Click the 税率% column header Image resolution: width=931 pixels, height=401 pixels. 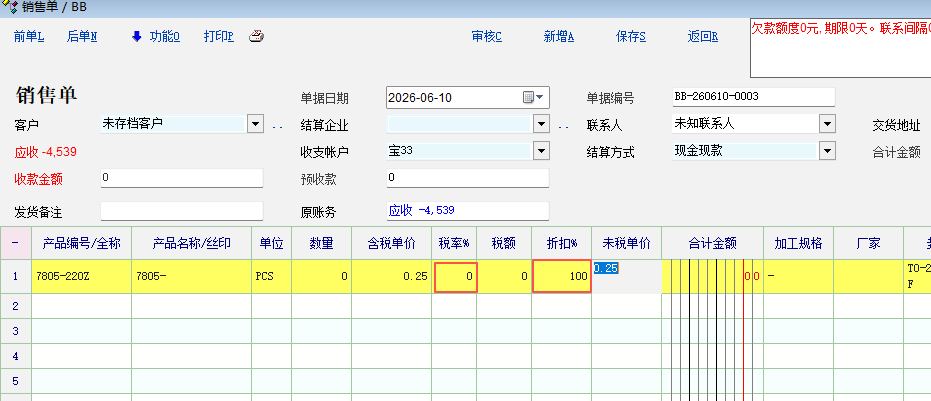tap(454, 243)
